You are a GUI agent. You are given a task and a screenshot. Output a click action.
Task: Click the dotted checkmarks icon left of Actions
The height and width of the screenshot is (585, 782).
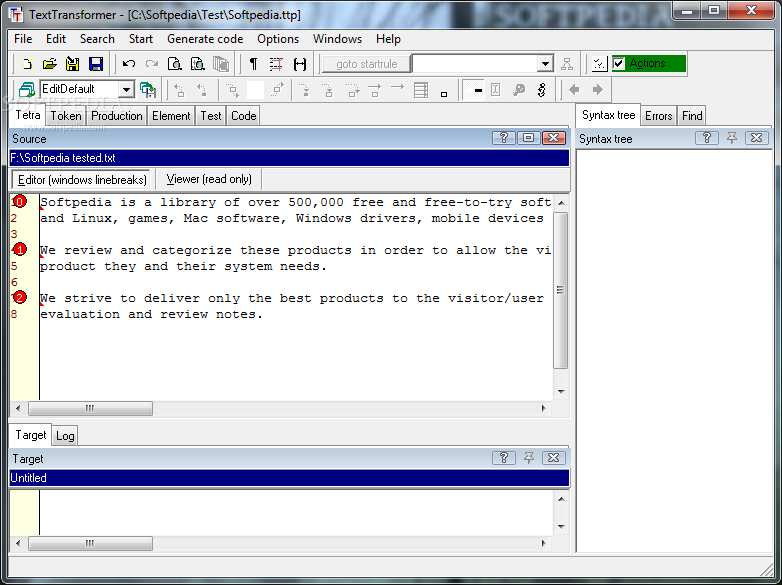tap(599, 64)
